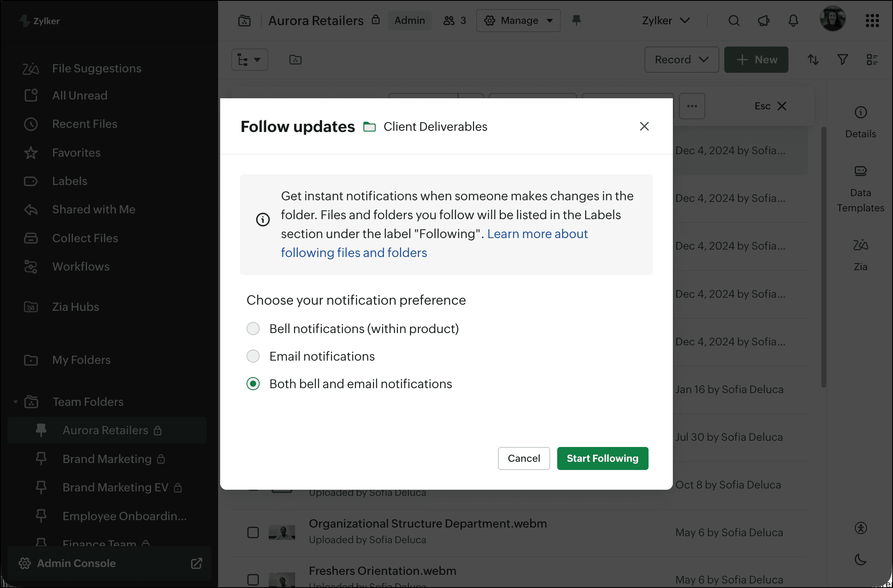Click the sort arrows icon
This screenshot has width=893, height=588.
[813, 60]
